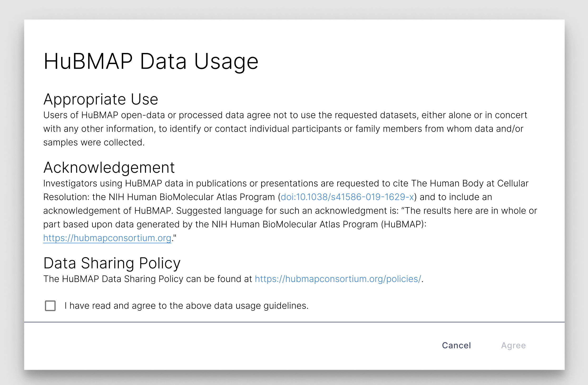Click the disabled Agree button

(x=513, y=345)
